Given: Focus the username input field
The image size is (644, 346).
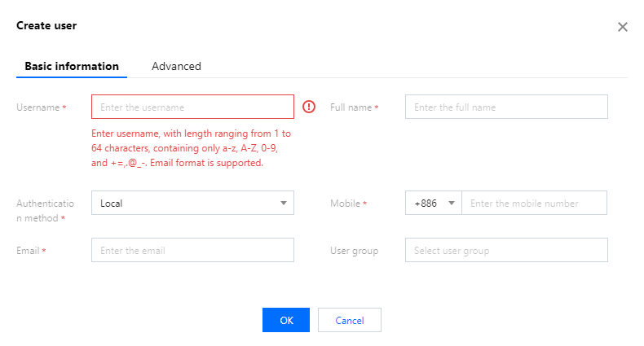Looking at the screenshot, I should (192, 107).
